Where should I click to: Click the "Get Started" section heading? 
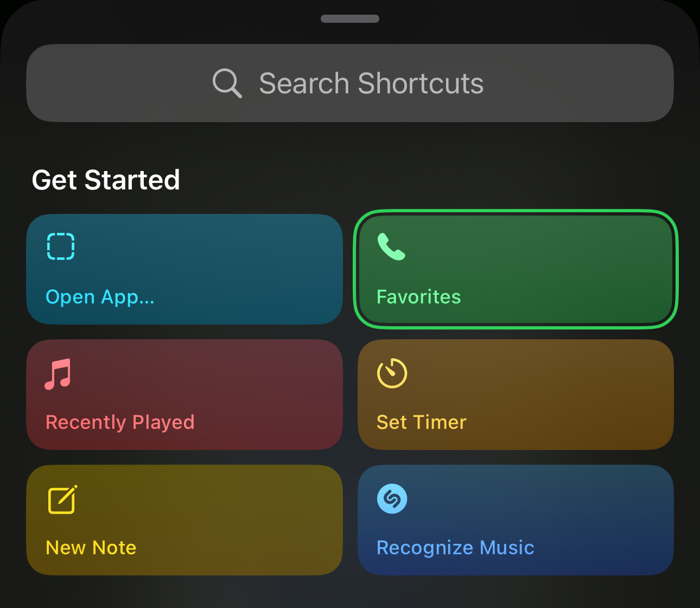(106, 180)
